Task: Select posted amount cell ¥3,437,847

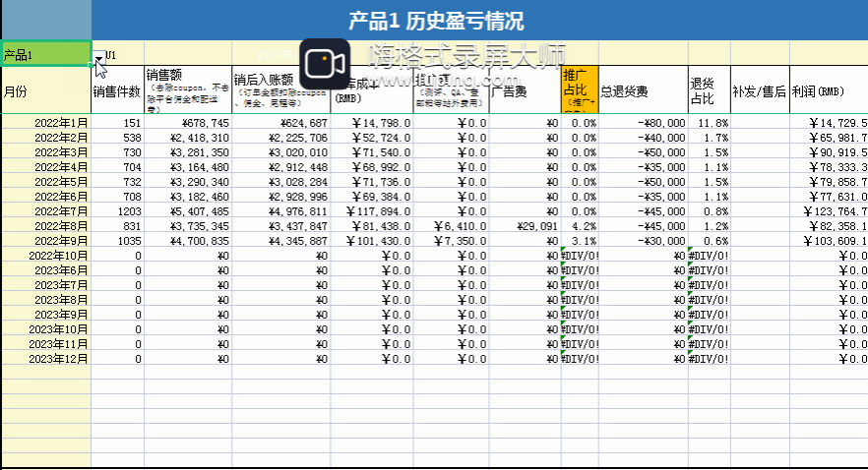Action: 281,226
